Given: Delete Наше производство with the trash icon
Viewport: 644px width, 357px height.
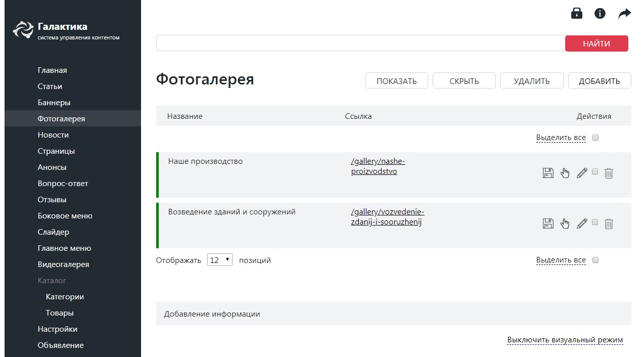Looking at the screenshot, I should tap(609, 173).
